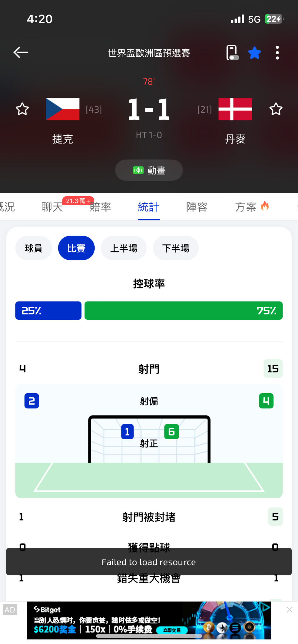Tap the back arrow icon
Screen dimensions: 298x644
tap(21, 52)
